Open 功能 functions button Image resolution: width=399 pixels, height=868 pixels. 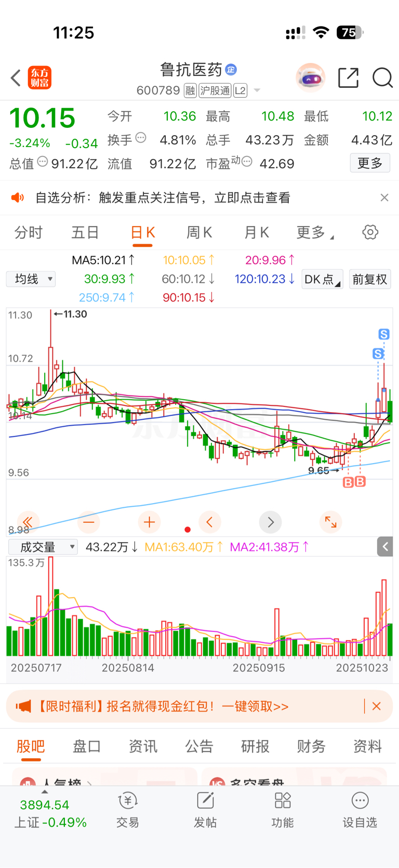(x=283, y=810)
